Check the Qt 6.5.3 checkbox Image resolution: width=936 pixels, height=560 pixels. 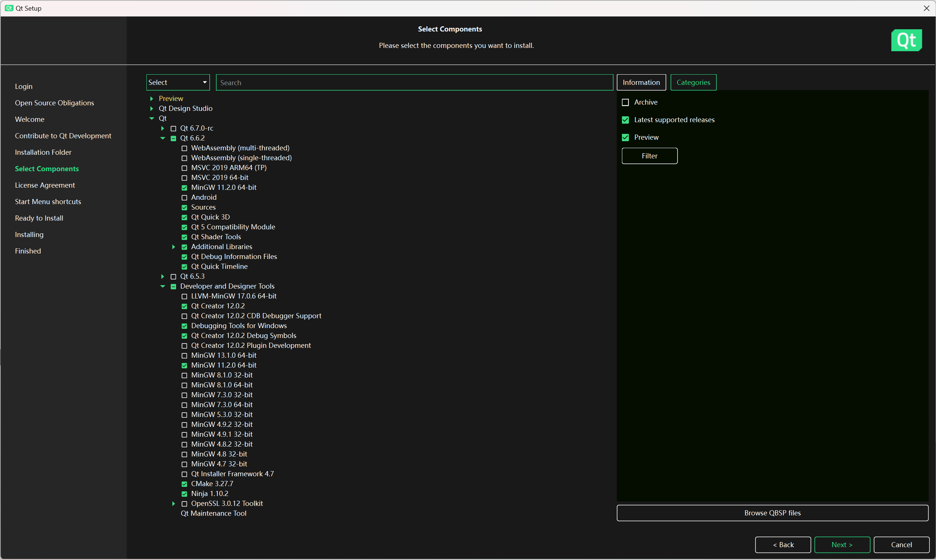pyautogui.click(x=173, y=277)
